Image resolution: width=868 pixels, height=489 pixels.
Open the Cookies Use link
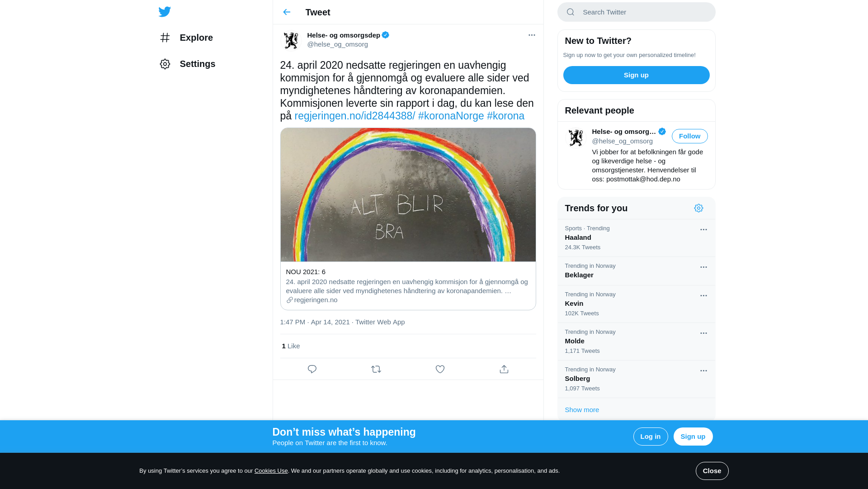(271, 471)
